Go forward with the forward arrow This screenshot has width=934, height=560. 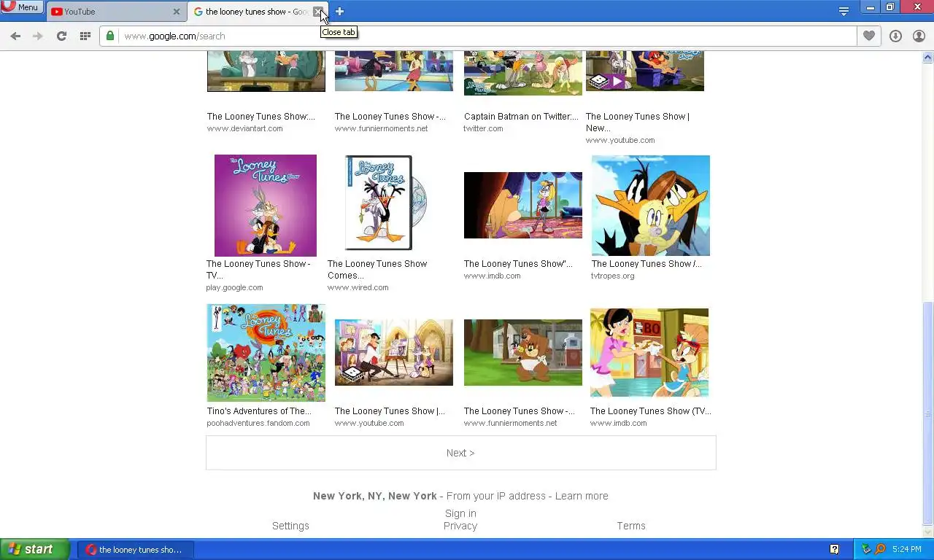click(x=38, y=36)
